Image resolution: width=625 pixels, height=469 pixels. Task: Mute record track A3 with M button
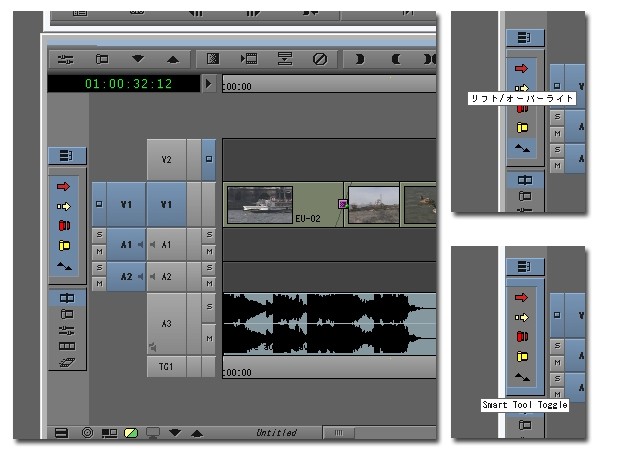pos(209,339)
